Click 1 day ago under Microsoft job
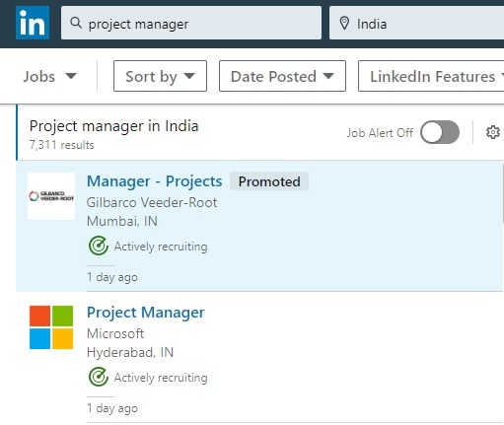This screenshot has width=504, height=425. (112, 408)
